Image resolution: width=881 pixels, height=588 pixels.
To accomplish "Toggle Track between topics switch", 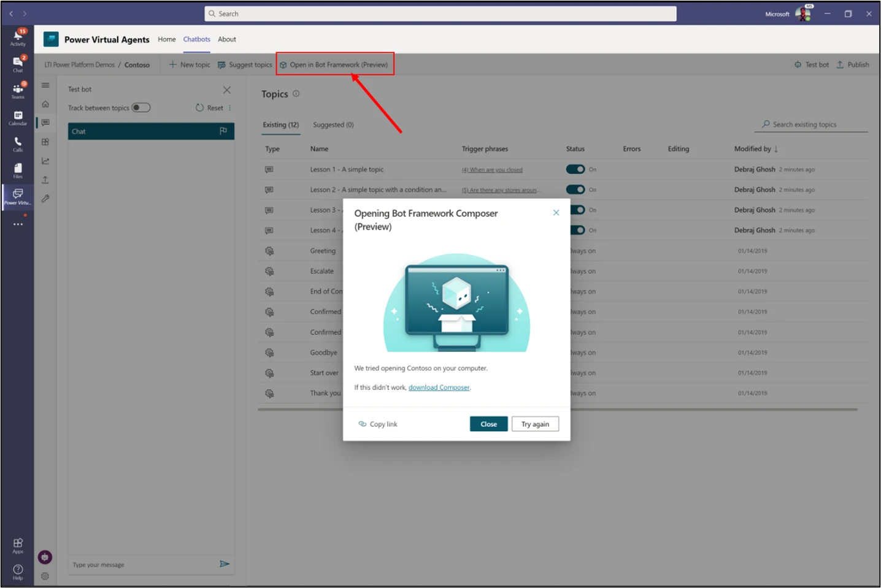I will (x=141, y=108).
